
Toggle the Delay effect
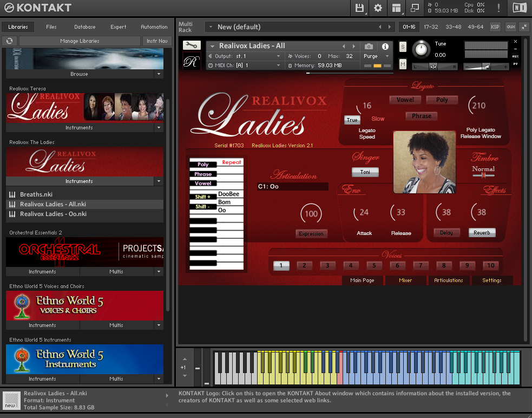[x=446, y=233]
